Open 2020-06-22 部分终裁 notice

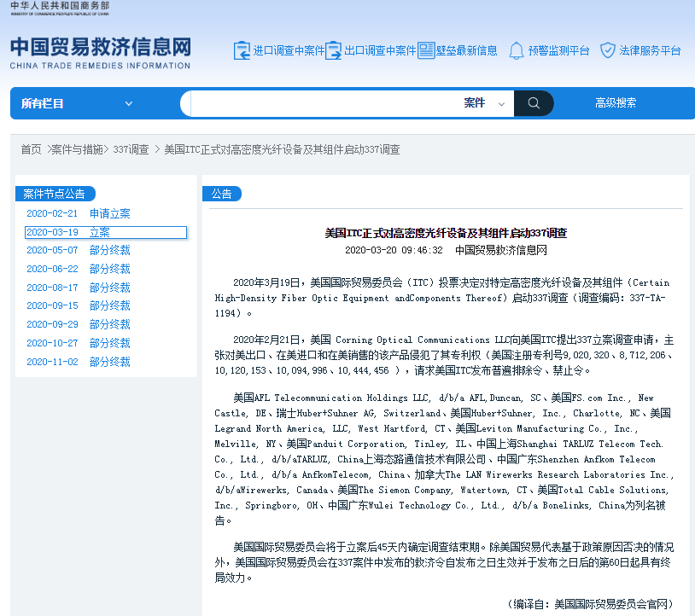pos(79,269)
